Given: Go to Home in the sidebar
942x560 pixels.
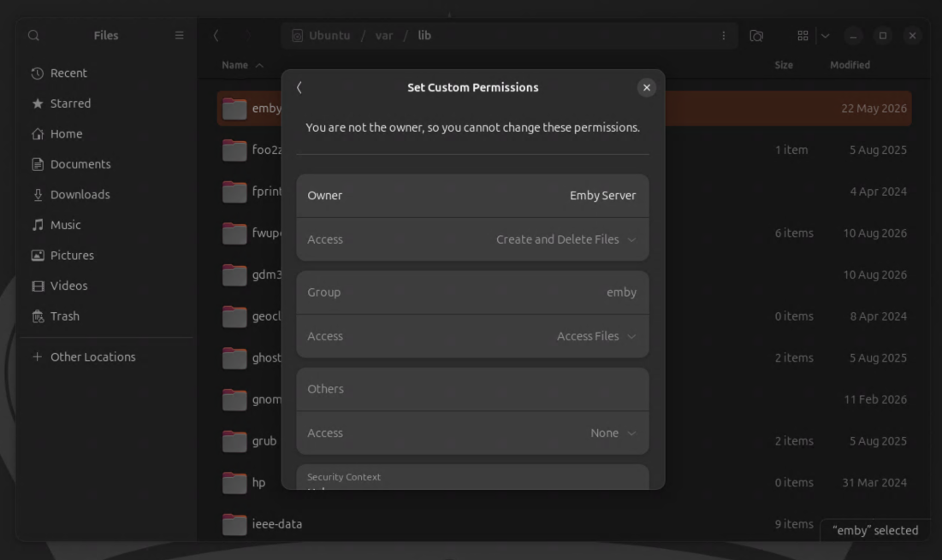Looking at the screenshot, I should click(106, 134).
